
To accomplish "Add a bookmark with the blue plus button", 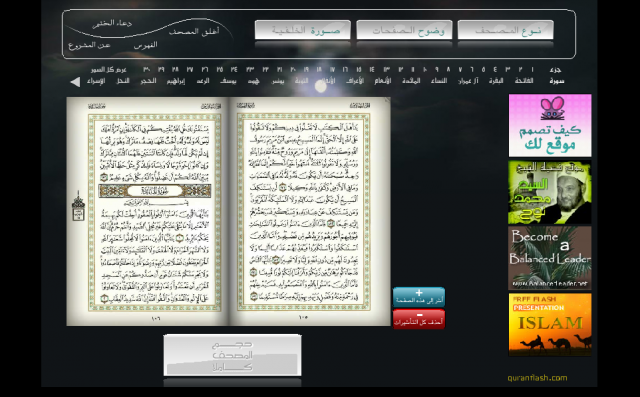I will [419, 297].
